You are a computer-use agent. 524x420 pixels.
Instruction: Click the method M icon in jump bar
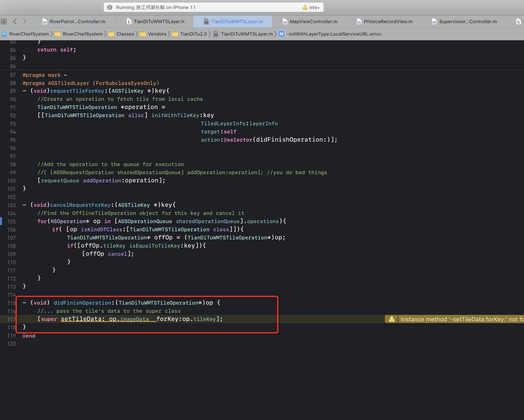(x=281, y=34)
